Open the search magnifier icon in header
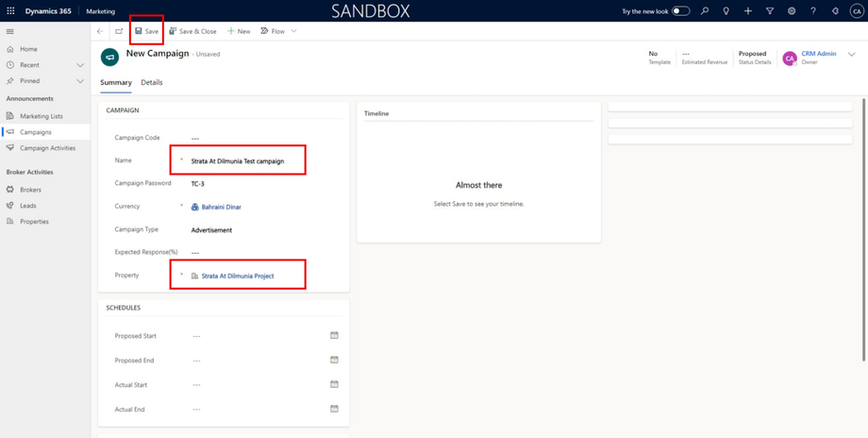The image size is (868, 438). 705,11
